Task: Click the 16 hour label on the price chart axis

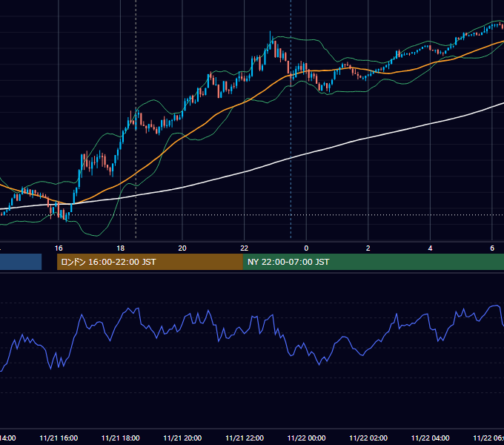Action: 59,248
